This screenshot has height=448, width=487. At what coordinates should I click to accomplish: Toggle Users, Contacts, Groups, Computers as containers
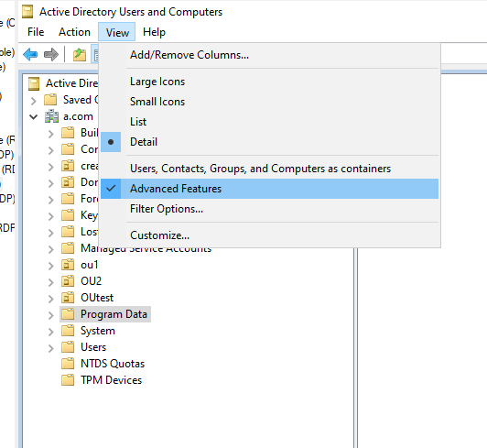[269, 169]
